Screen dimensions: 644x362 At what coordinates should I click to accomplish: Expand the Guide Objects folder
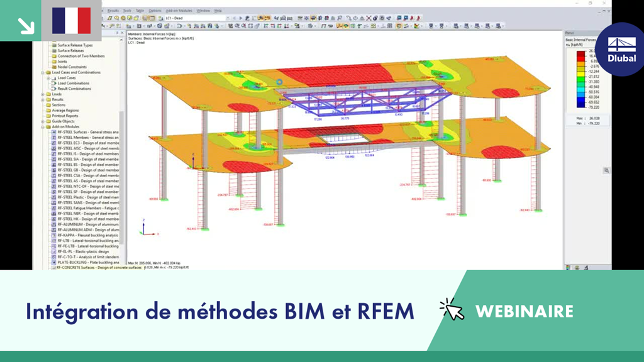43,121
